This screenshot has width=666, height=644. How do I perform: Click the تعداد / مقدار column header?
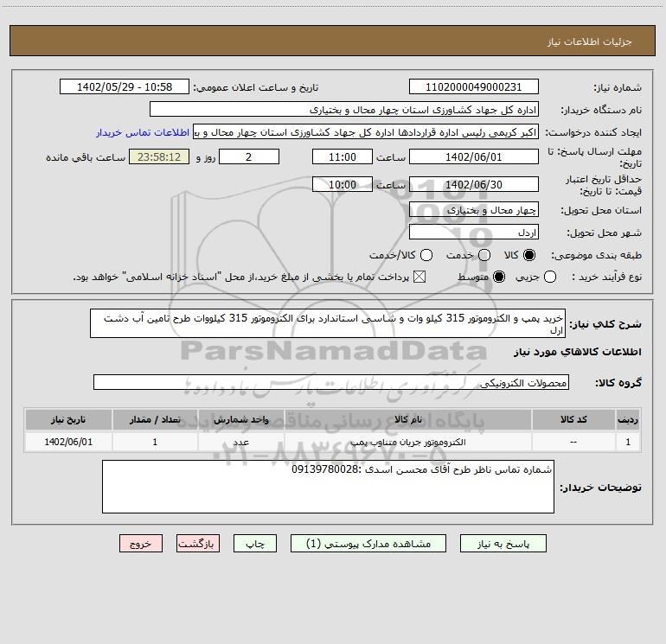coord(155,419)
